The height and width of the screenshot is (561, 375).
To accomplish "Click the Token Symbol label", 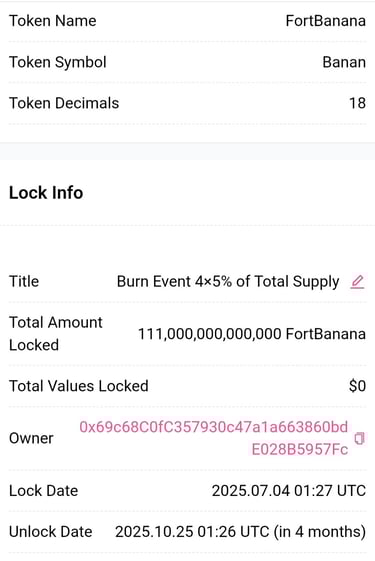I will tap(58, 62).
